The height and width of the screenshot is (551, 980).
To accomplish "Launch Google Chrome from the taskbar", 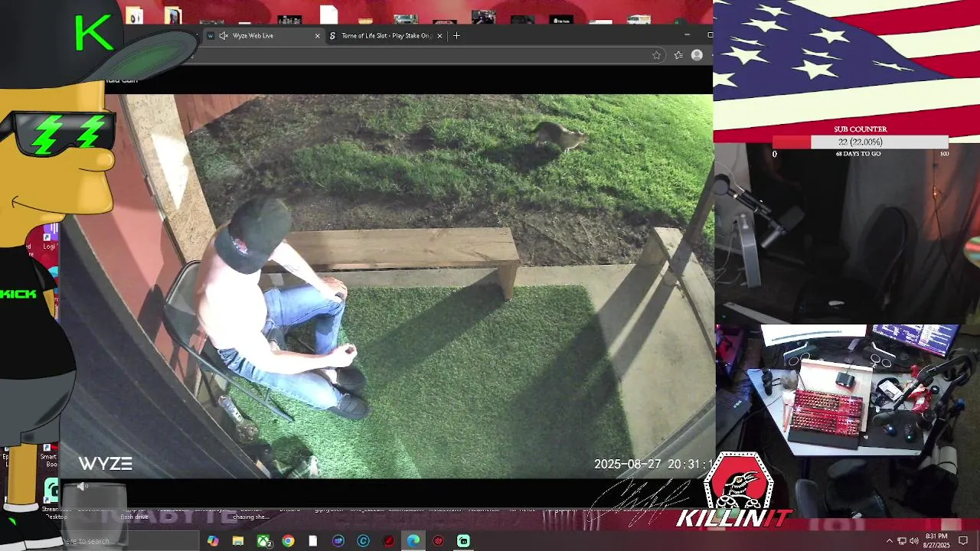I will point(288,541).
